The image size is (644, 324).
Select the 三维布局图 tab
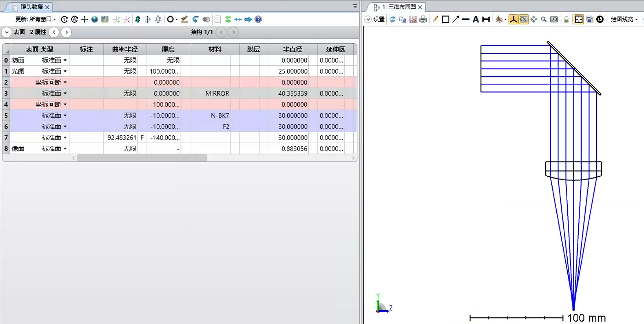[399, 7]
